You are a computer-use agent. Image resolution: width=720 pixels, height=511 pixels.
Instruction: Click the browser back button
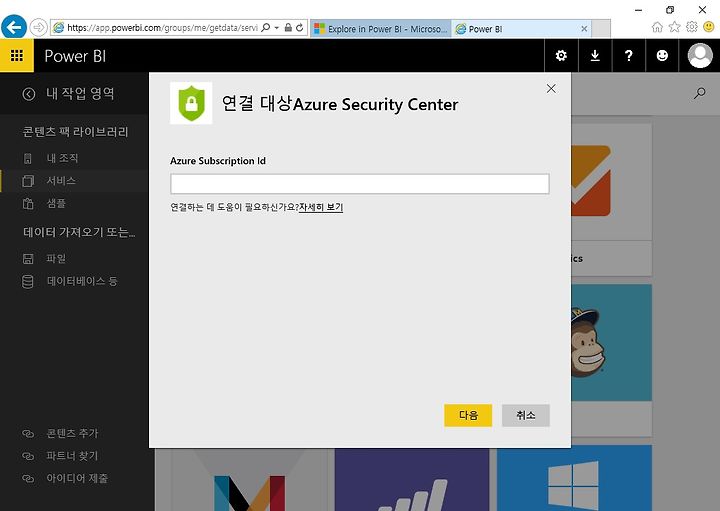click(14, 28)
